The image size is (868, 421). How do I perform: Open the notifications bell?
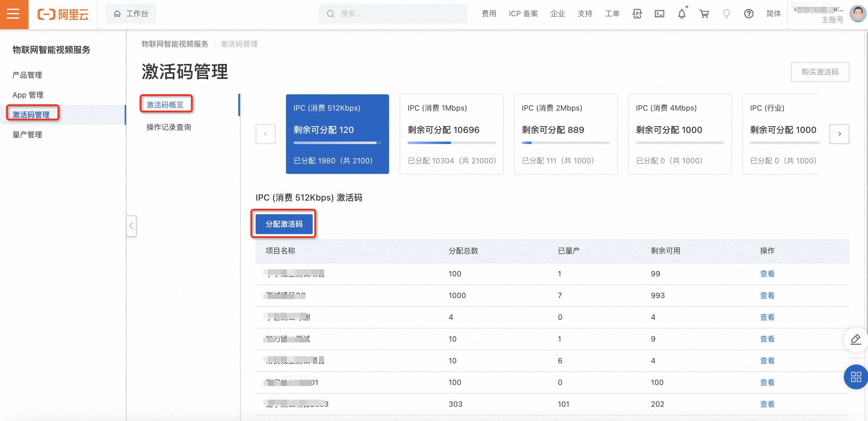pos(682,14)
